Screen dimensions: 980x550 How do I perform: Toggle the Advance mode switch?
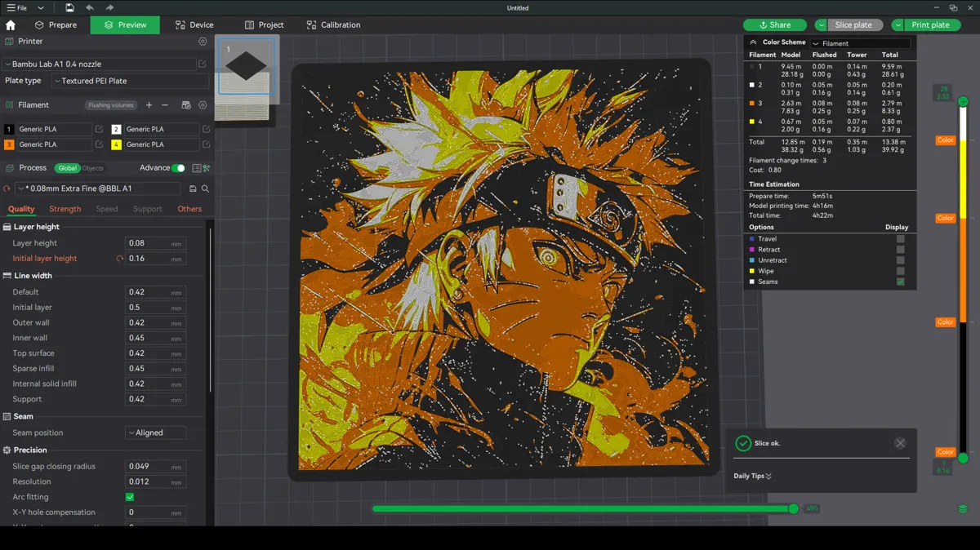(x=178, y=168)
